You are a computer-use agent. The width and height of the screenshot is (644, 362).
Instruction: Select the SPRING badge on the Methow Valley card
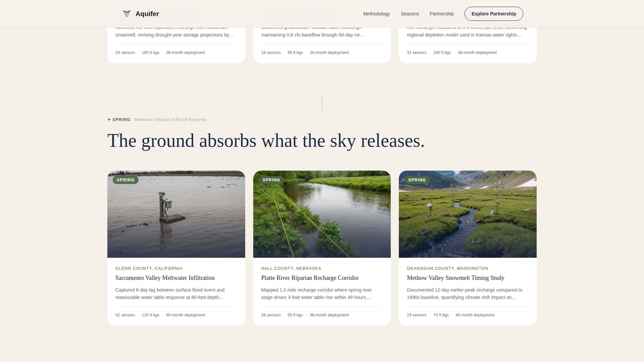point(417,180)
